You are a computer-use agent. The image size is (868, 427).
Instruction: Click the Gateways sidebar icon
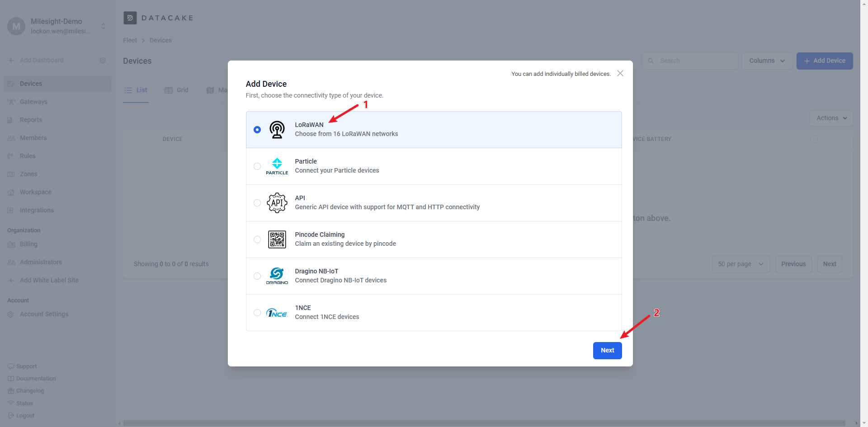11,102
